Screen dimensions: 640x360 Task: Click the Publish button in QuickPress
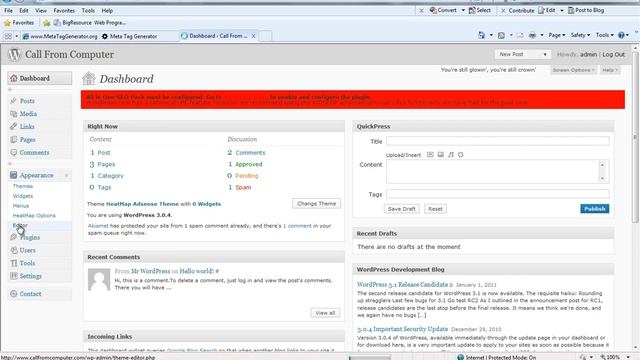595,209
